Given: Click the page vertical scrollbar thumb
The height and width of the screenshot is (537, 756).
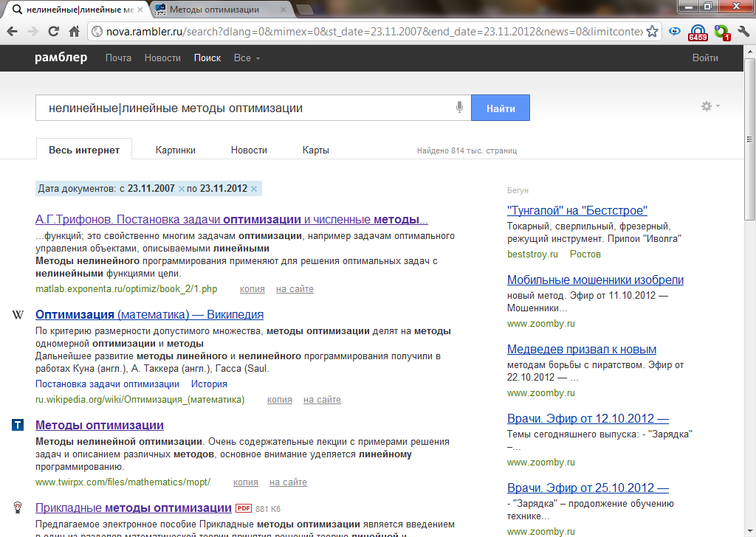Looking at the screenshot, I should 749,139.
